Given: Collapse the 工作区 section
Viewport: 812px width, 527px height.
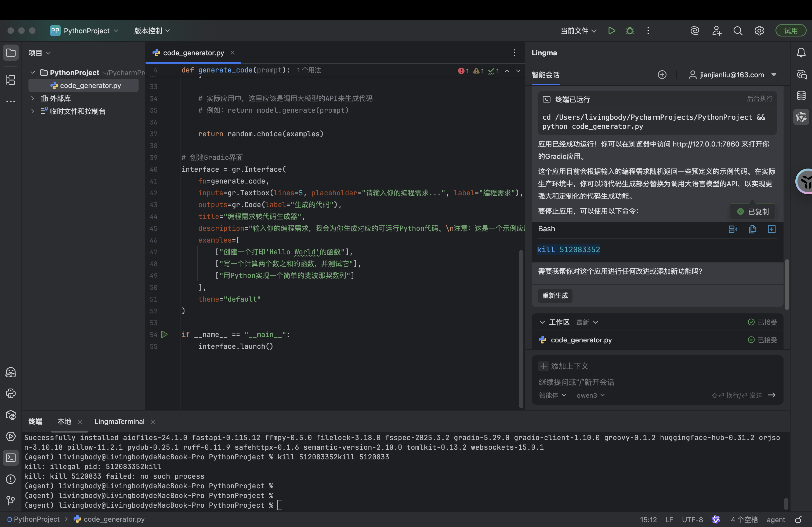Looking at the screenshot, I should click(x=542, y=322).
